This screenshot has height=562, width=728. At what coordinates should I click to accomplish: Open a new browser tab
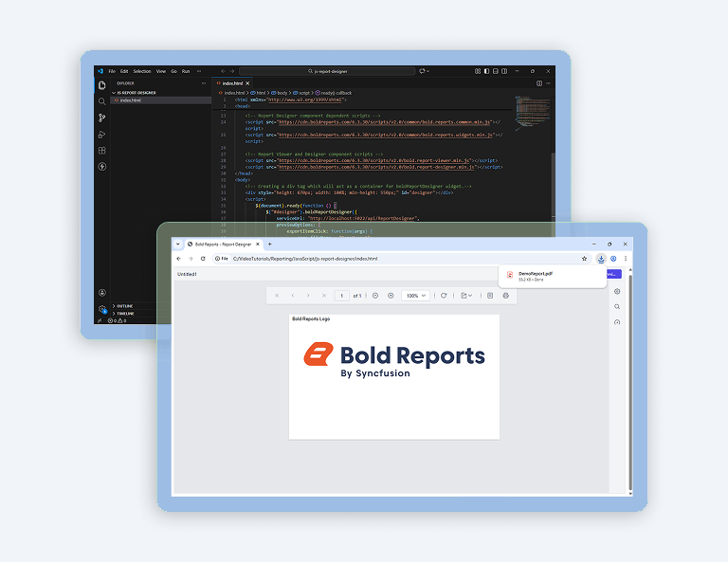tap(270, 245)
